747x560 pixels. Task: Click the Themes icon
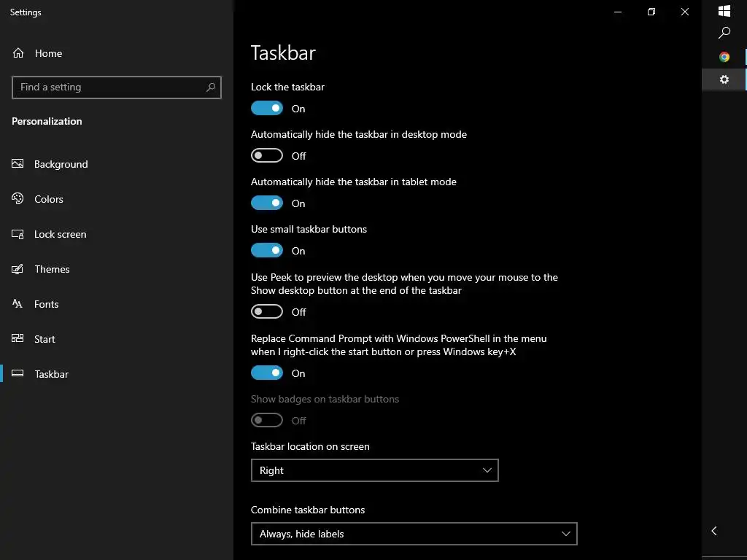[18, 269]
